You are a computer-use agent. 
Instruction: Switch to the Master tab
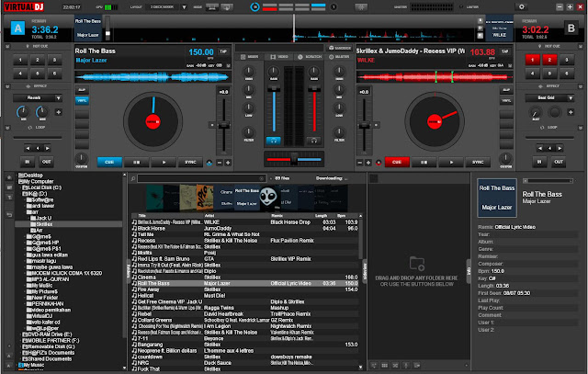tap(339, 57)
